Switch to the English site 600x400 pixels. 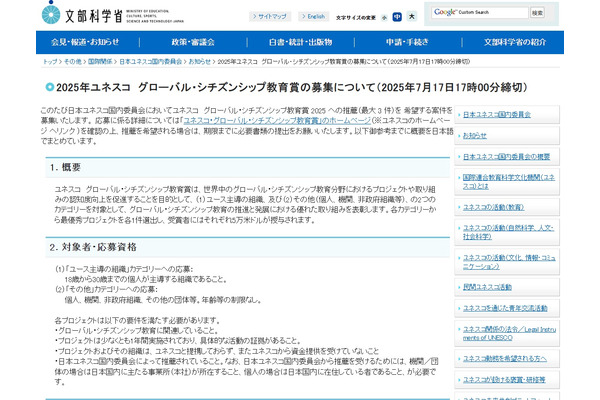(x=313, y=16)
